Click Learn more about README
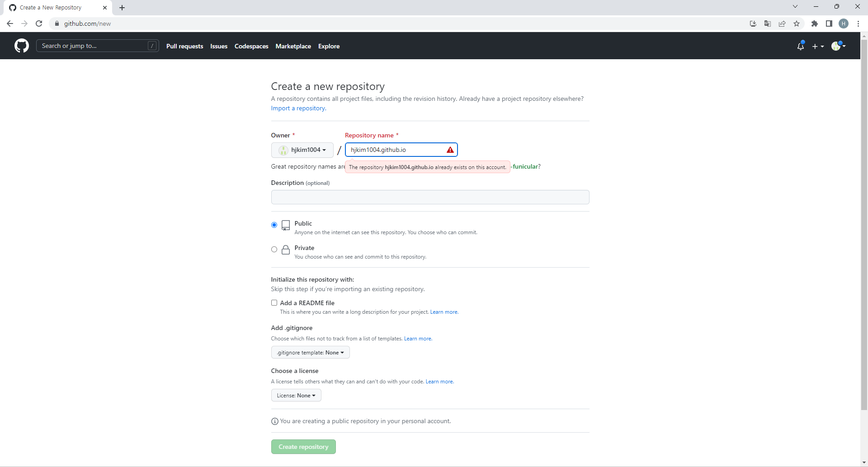This screenshot has height=467, width=868. coord(444,312)
